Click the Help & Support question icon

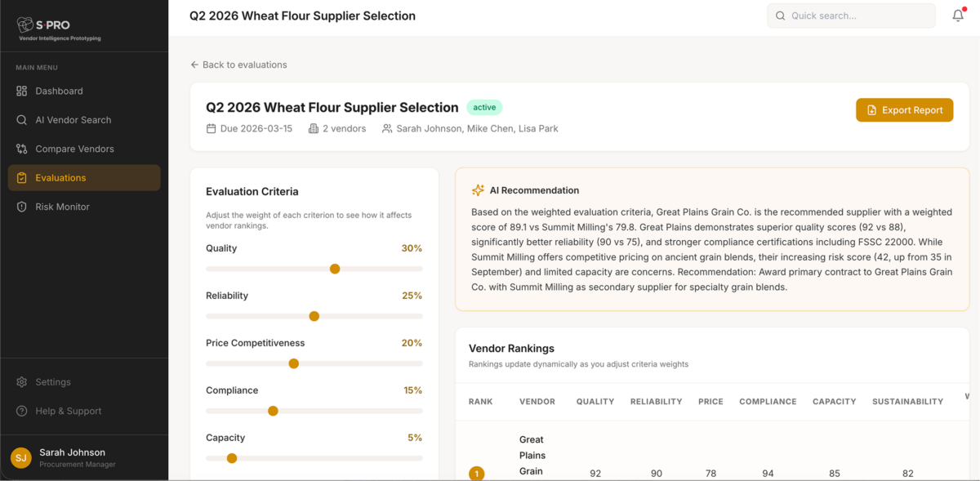(22, 412)
